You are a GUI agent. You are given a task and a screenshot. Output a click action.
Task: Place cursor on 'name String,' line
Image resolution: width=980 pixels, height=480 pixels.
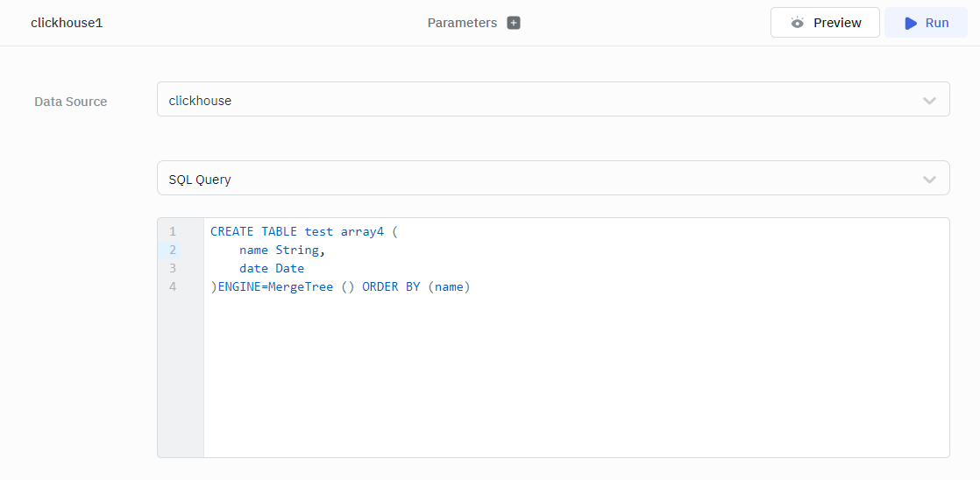(281, 251)
